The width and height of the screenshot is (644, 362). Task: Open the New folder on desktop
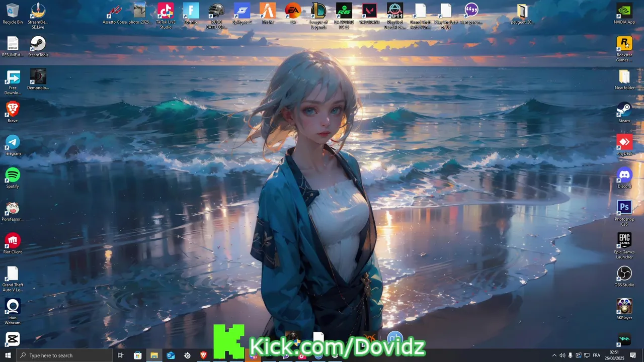[x=624, y=79]
